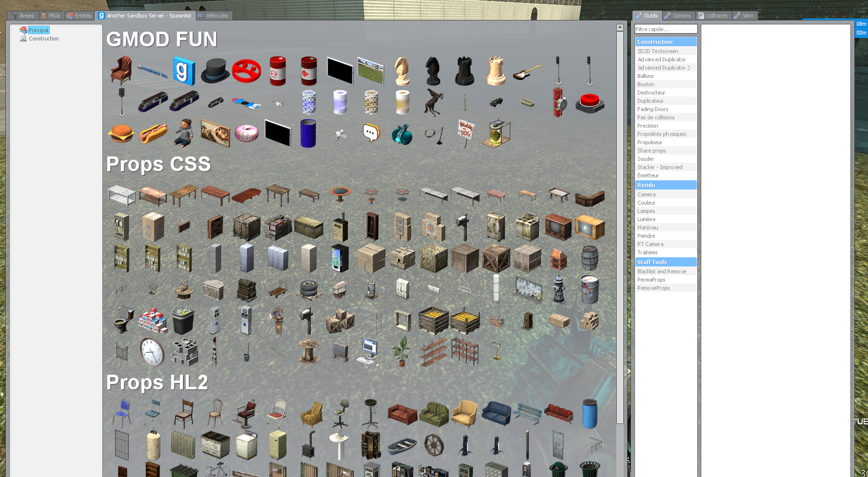
Task: Switch to the Wire tab
Action: click(x=745, y=15)
